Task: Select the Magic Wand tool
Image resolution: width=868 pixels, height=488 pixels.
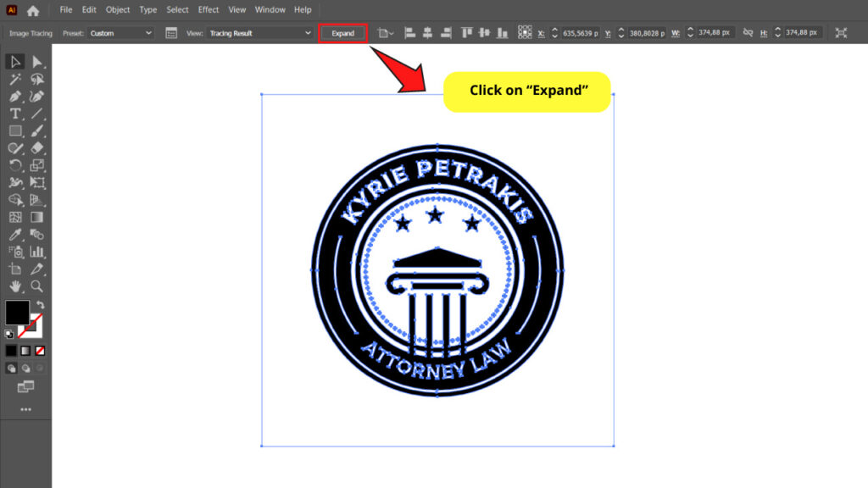Action: (15, 79)
